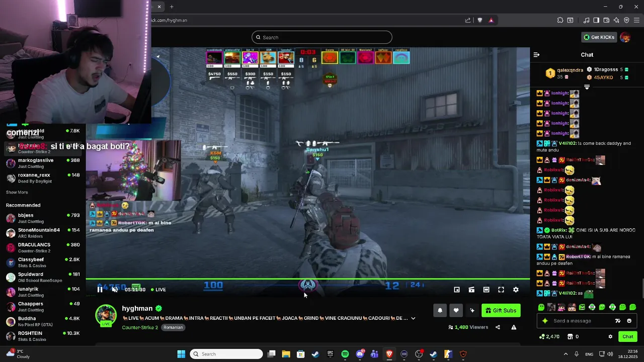Expand the stream title chevron
The width and height of the screenshot is (644, 362).
(413, 318)
